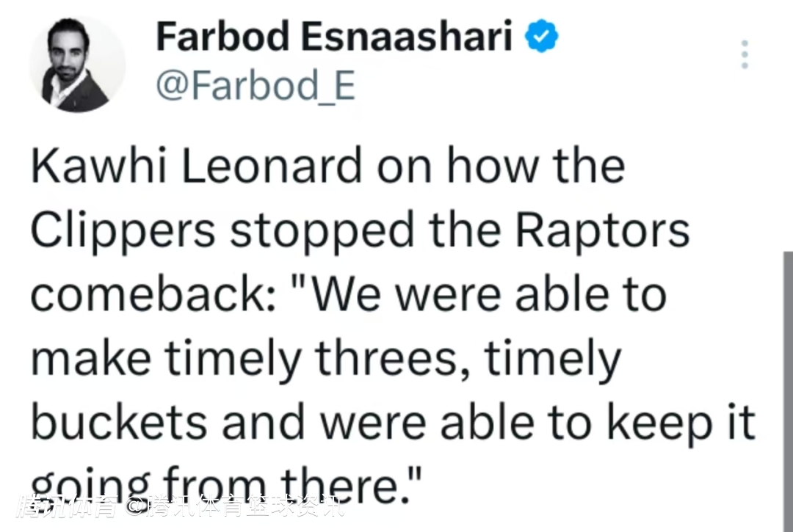Click the blue verified checkmark badge
Image resolution: width=793 pixels, height=532 pixels.
point(543,37)
